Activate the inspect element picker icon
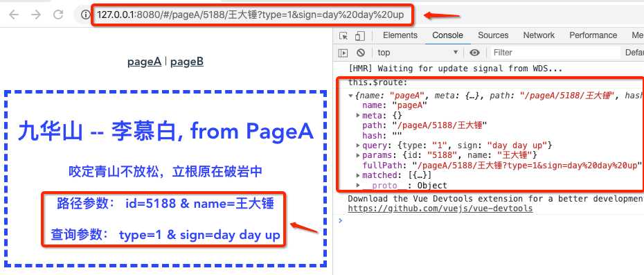The image size is (644, 275). point(343,36)
